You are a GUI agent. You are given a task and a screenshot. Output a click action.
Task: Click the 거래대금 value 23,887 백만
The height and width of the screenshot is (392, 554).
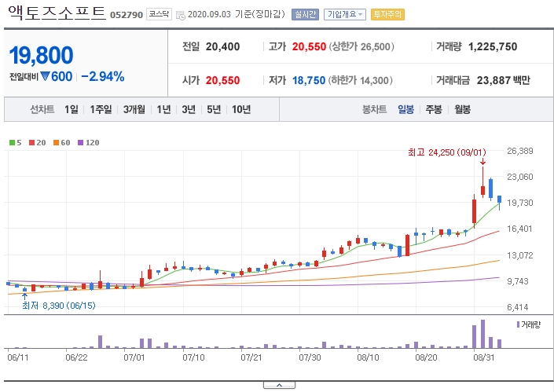pyautogui.click(x=504, y=80)
